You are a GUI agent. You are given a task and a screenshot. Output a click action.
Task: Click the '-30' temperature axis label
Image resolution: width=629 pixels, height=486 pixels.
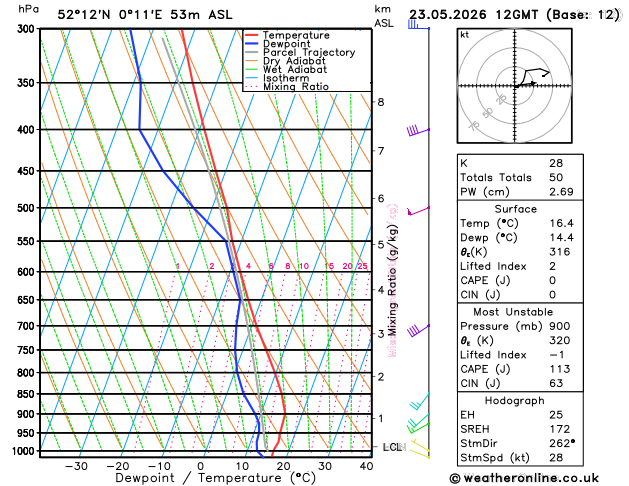click(76, 466)
